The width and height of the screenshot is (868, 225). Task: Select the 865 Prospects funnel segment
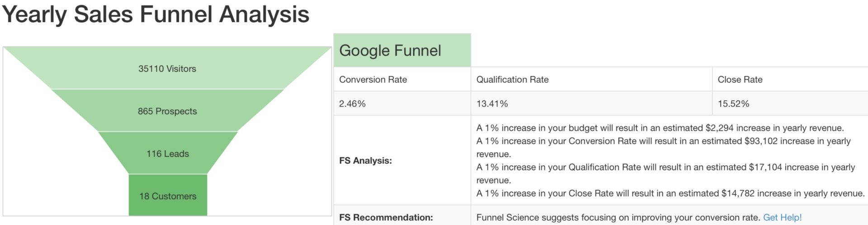[167, 111]
